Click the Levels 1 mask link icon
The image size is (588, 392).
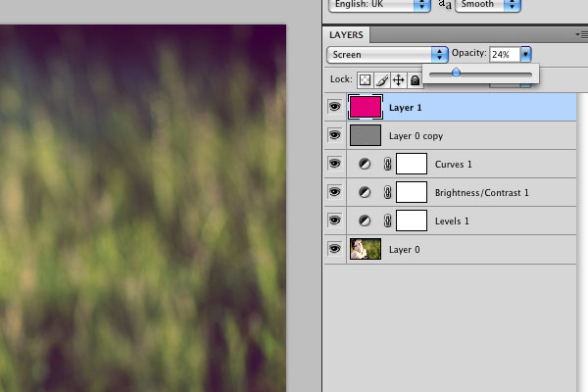pyautogui.click(x=386, y=221)
